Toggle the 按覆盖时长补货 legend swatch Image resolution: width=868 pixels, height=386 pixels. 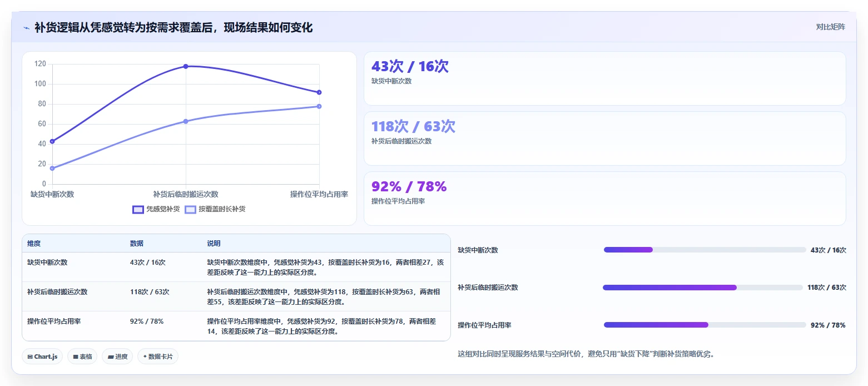click(x=191, y=209)
